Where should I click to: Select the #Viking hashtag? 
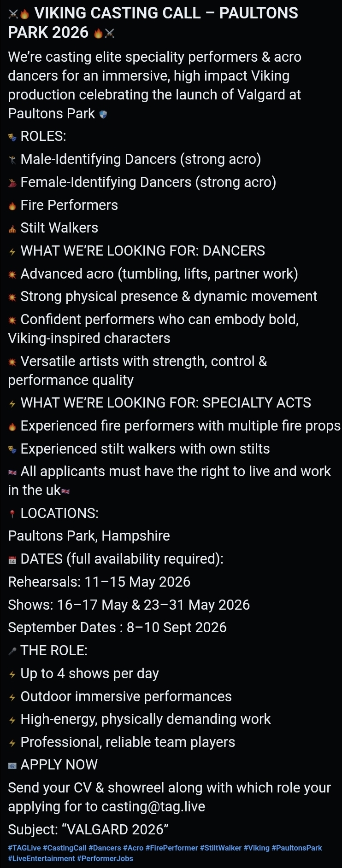coord(256,848)
